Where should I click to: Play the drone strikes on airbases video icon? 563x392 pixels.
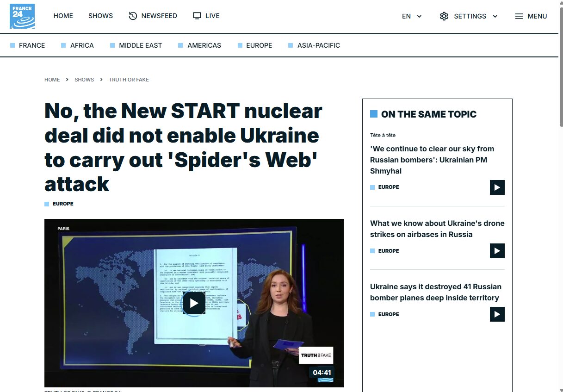(497, 251)
